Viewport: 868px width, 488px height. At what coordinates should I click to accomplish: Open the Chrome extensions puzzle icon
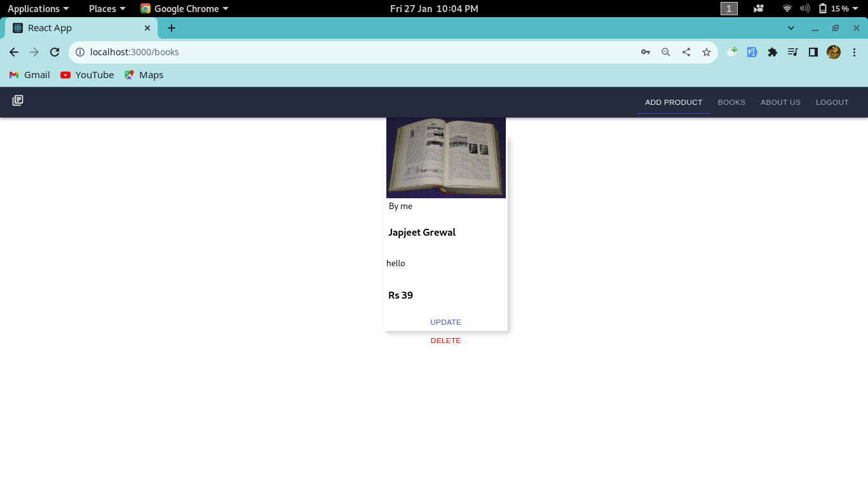[773, 52]
